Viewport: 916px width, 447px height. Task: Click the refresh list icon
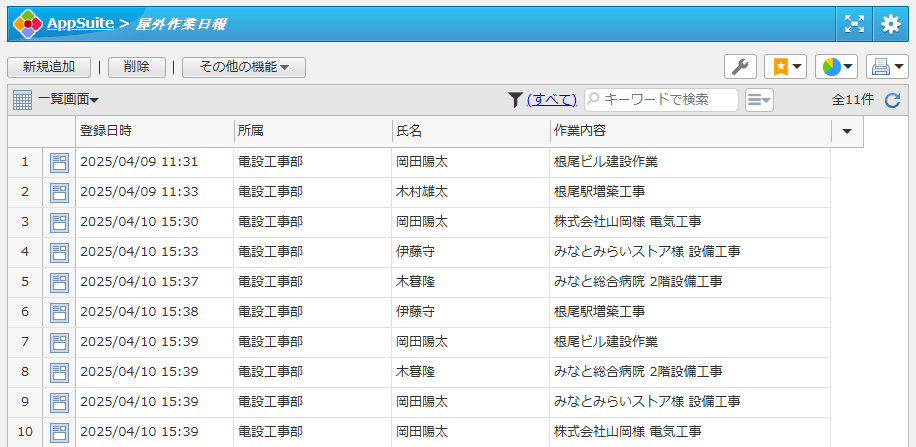893,100
